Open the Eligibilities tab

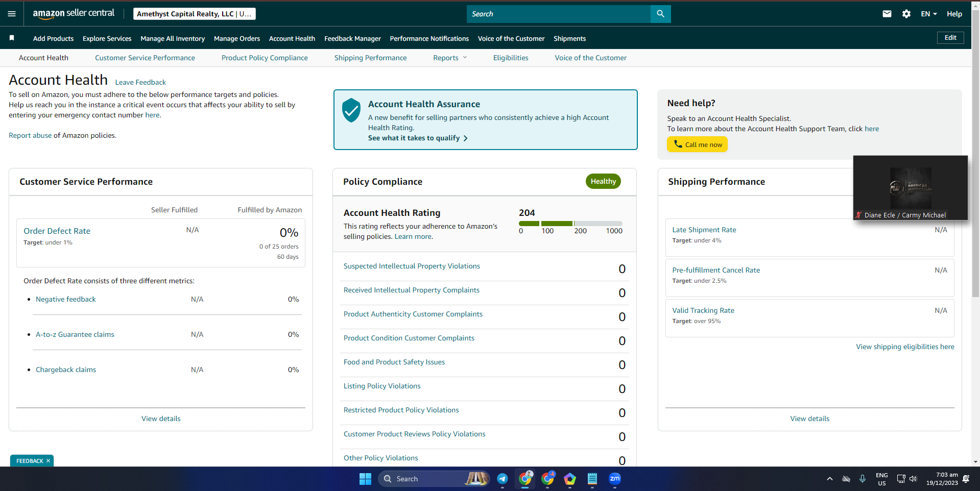tap(511, 58)
